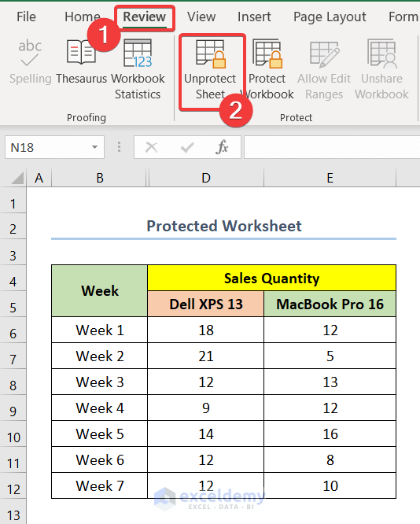The height and width of the screenshot is (524, 420).
Task: Select the Sales Quantity header cell
Action: 271,278
